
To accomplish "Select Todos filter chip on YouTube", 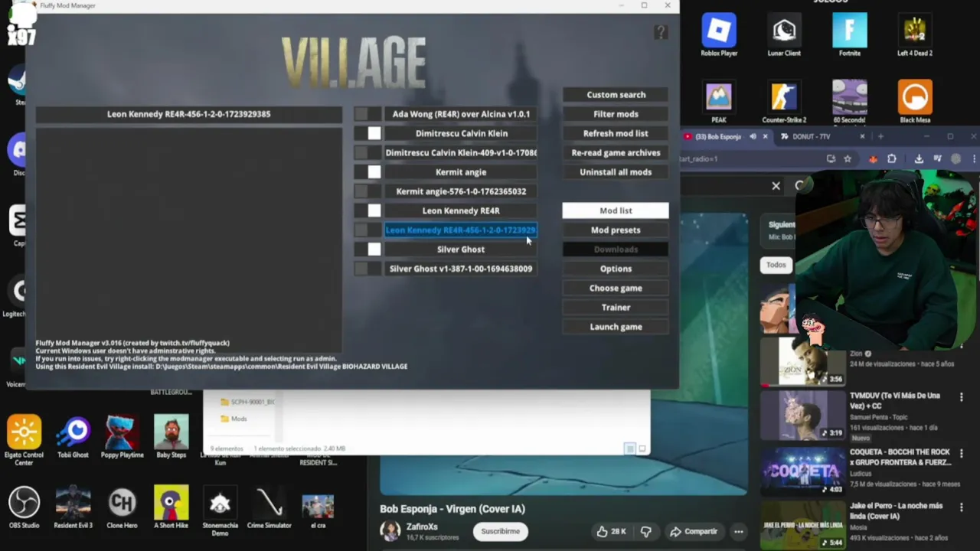I will point(776,265).
